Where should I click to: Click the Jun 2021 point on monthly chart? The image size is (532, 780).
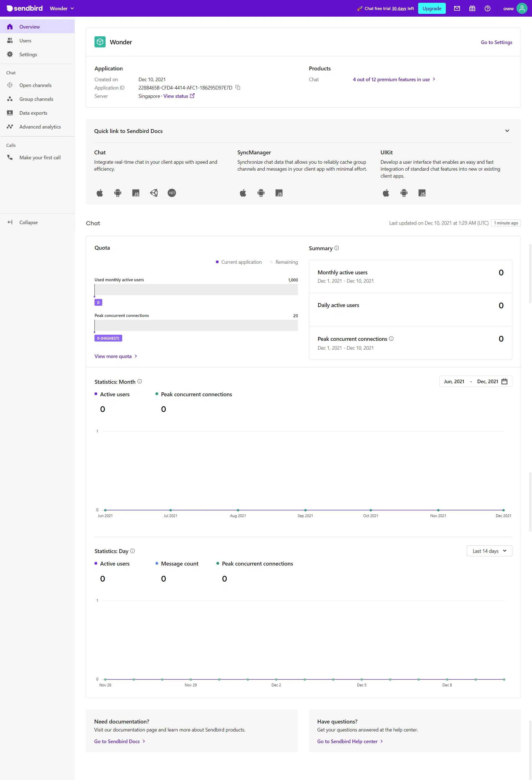pos(105,510)
